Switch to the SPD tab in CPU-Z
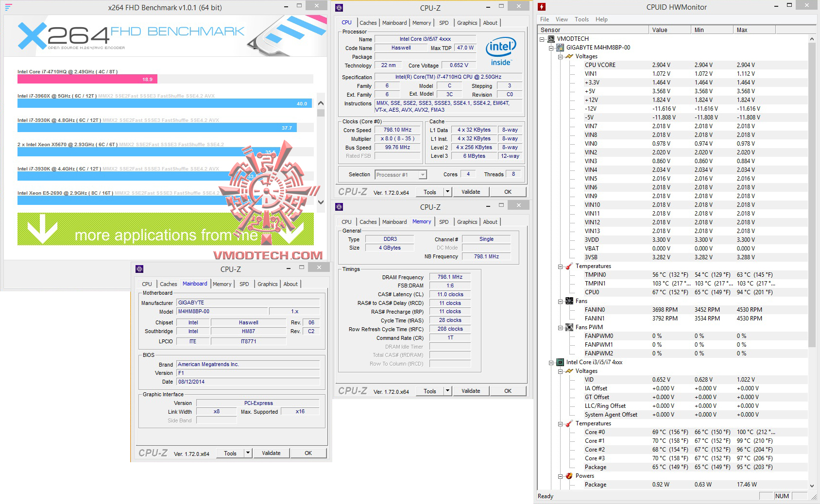 [444, 22]
